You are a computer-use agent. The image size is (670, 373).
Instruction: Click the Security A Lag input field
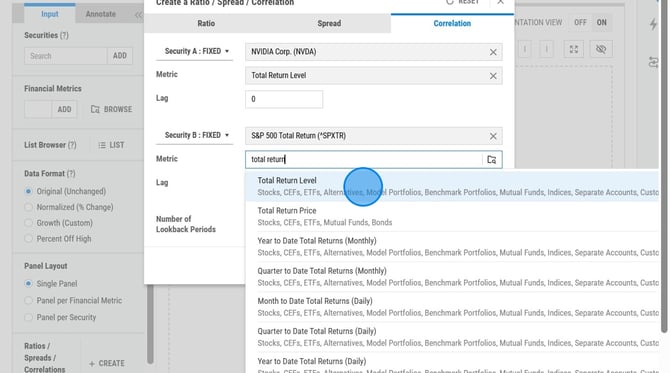click(x=284, y=99)
